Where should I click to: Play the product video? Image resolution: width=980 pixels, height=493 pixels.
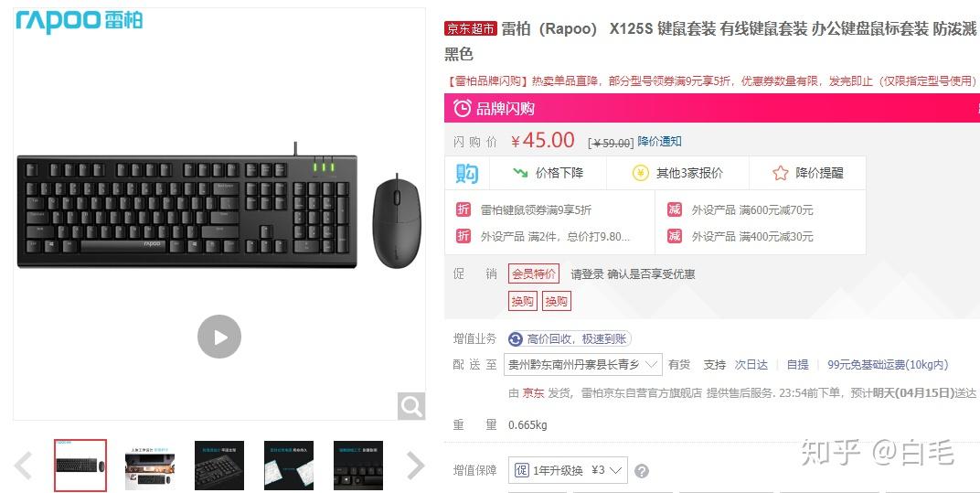tap(219, 337)
